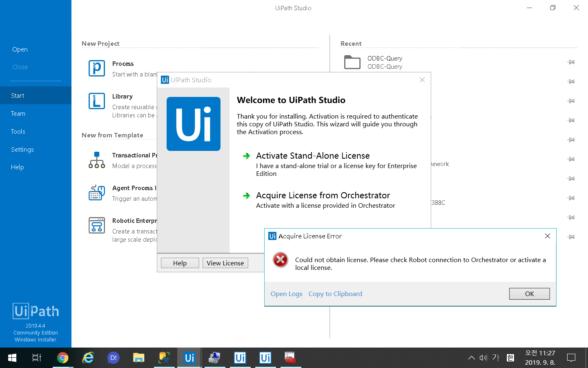
Task: Open Internet Explorer from the taskbar
Action: click(x=88, y=357)
